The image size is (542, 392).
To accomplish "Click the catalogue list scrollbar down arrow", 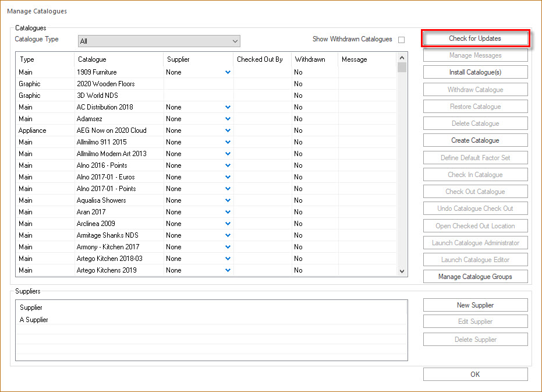I will (401, 271).
